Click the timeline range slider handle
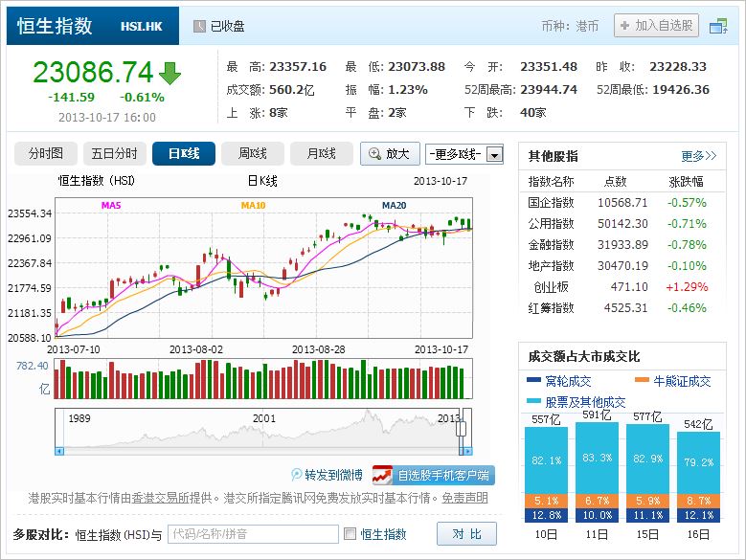Screen dimensions: 746x560 (x=461, y=429)
